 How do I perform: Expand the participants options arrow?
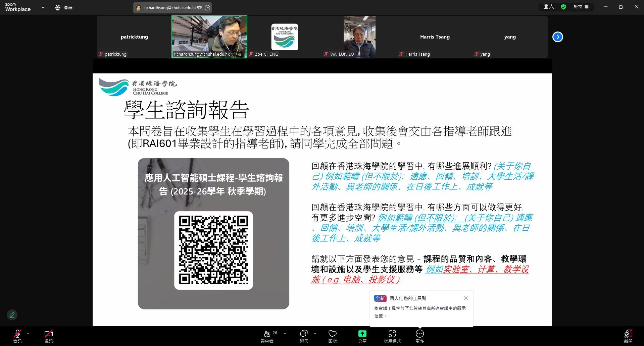coord(285,334)
